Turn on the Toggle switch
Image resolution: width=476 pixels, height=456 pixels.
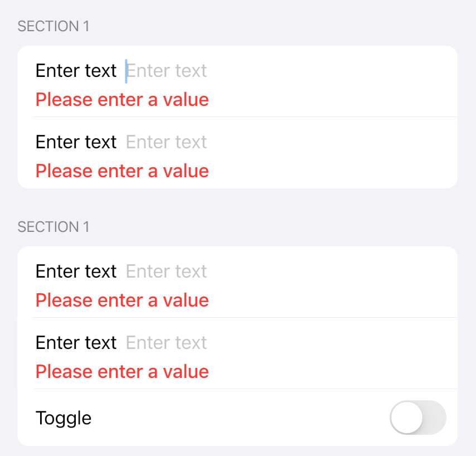pyautogui.click(x=417, y=418)
